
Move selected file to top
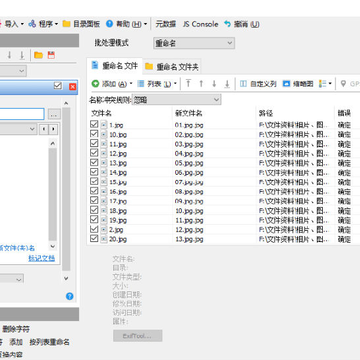click(x=188, y=84)
